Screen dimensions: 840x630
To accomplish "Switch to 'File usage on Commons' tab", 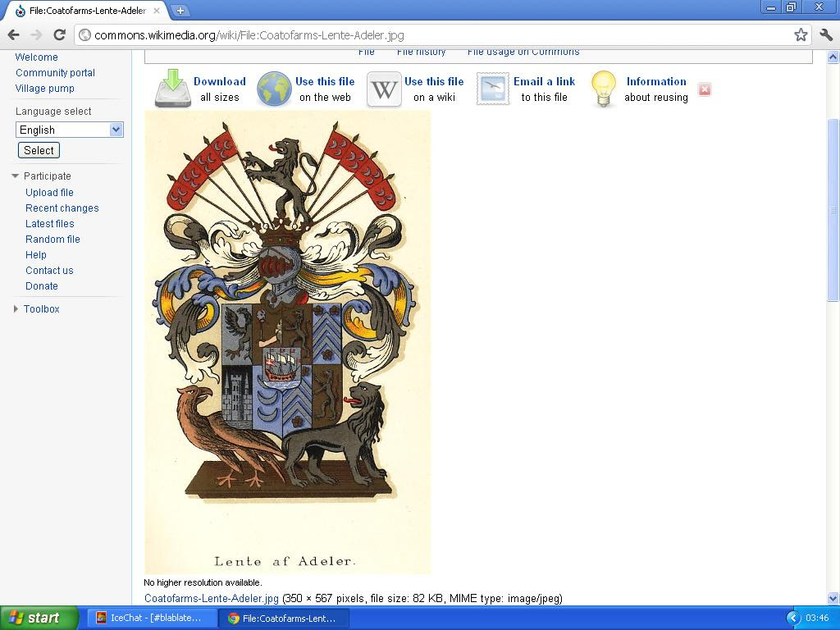I will point(523,52).
